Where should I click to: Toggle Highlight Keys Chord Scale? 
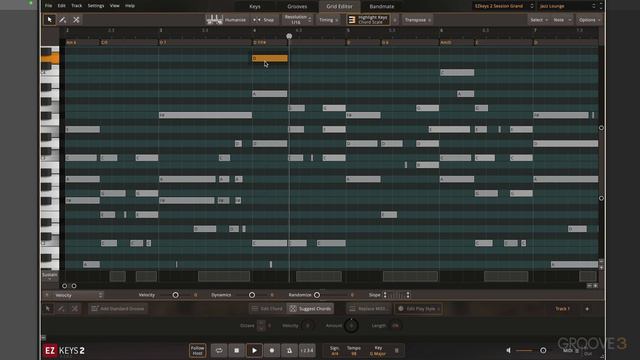click(x=368, y=20)
